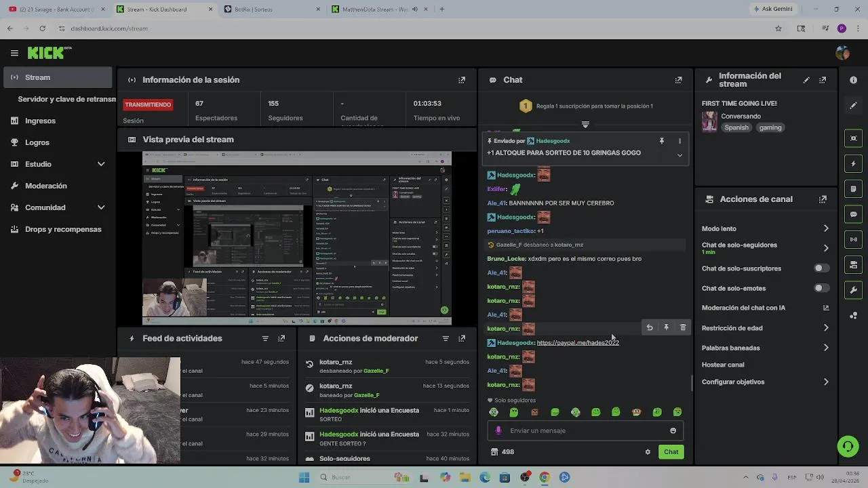Viewport: 868px width, 488px height.
Task: Pop out the Chat panel
Action: [x=678, y=80]
